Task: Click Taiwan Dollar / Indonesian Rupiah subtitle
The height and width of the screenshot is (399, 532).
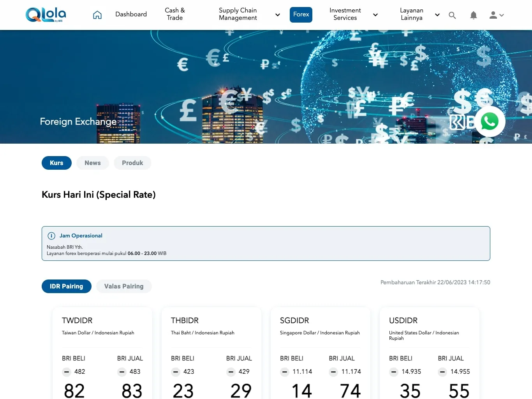Action: [98, 333]
